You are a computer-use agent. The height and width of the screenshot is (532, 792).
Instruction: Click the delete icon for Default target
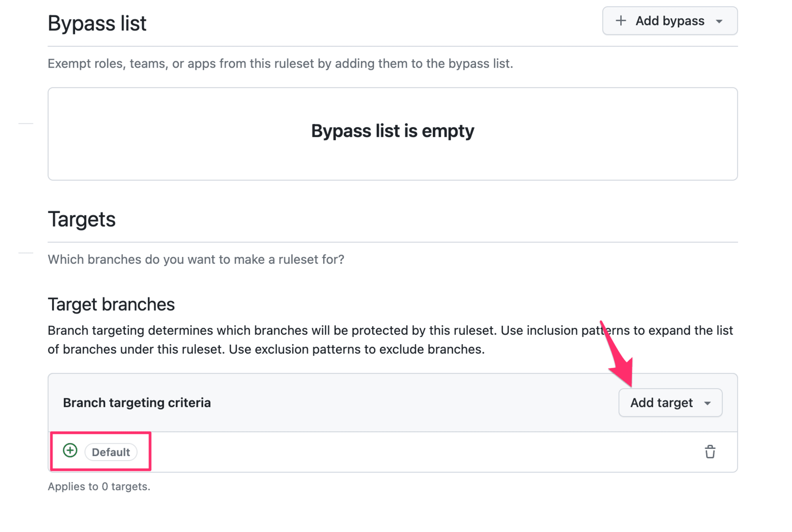click(710, 451)
